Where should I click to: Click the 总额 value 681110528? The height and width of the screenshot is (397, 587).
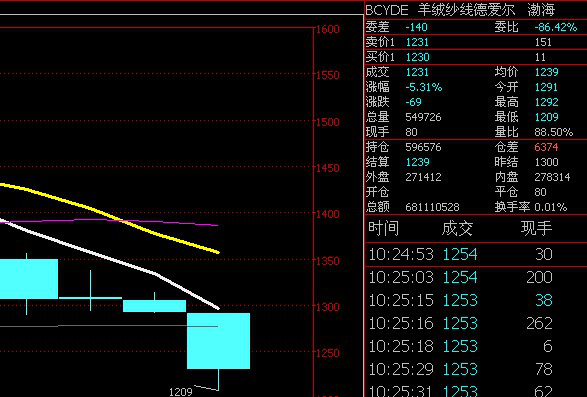click(432, 207)
